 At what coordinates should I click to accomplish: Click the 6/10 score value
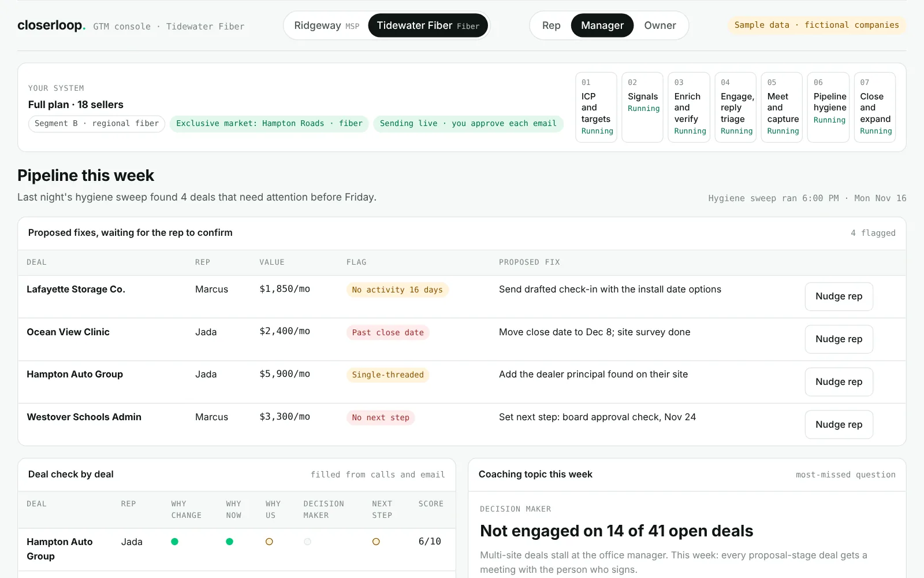430,542
